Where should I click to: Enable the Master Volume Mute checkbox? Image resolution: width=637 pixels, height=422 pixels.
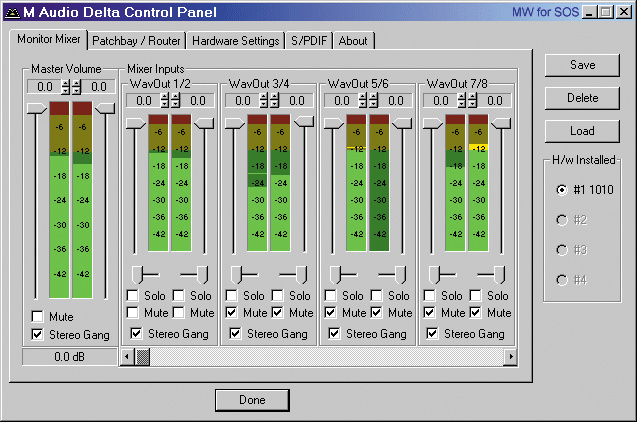38,317
